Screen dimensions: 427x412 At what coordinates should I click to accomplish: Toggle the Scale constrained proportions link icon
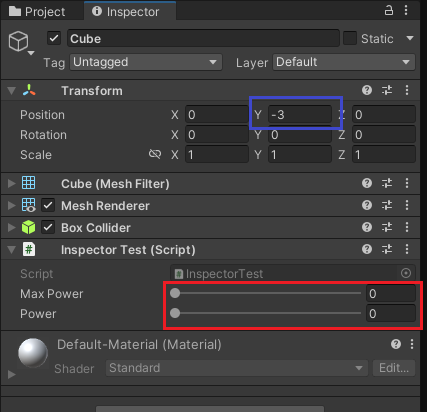(x=155, y=154)
